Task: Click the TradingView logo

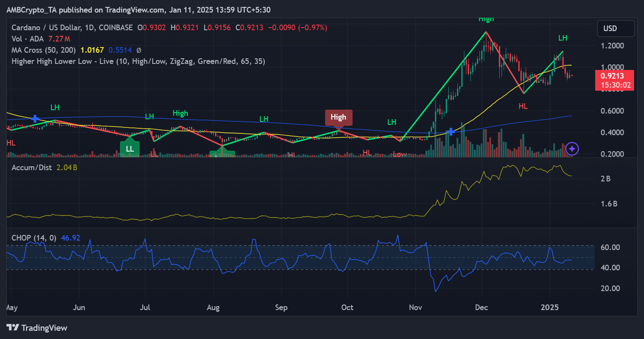Action: point(37,328)
